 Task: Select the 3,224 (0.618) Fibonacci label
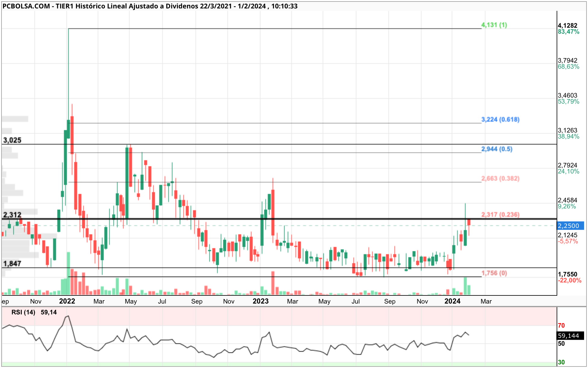(500, 119)
